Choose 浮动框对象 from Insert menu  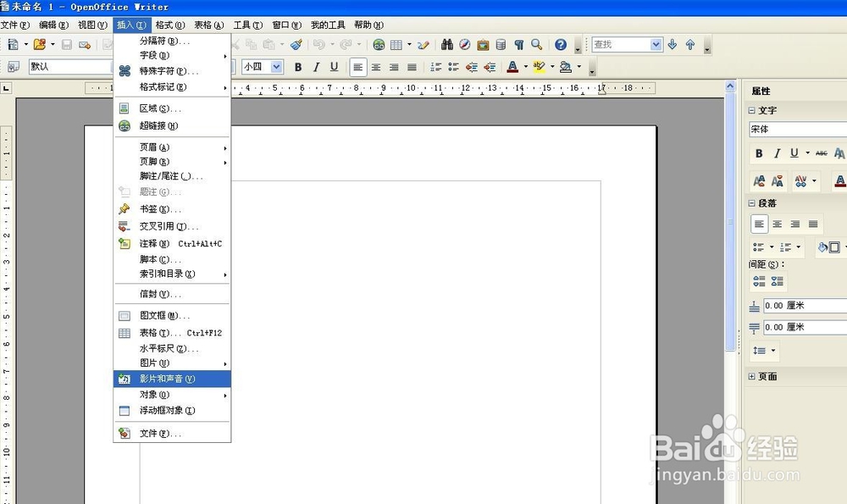[x=172, y=411]
